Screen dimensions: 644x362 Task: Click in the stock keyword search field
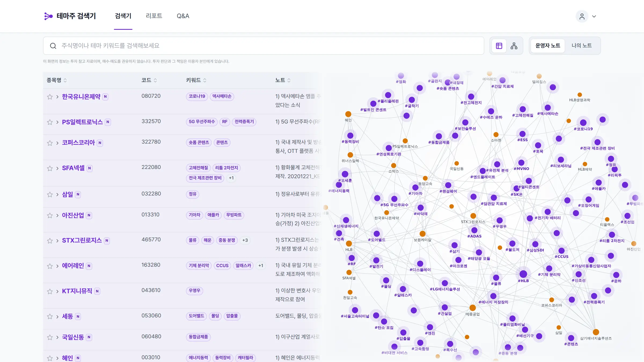pyautogui.click(x=264, y=46)
